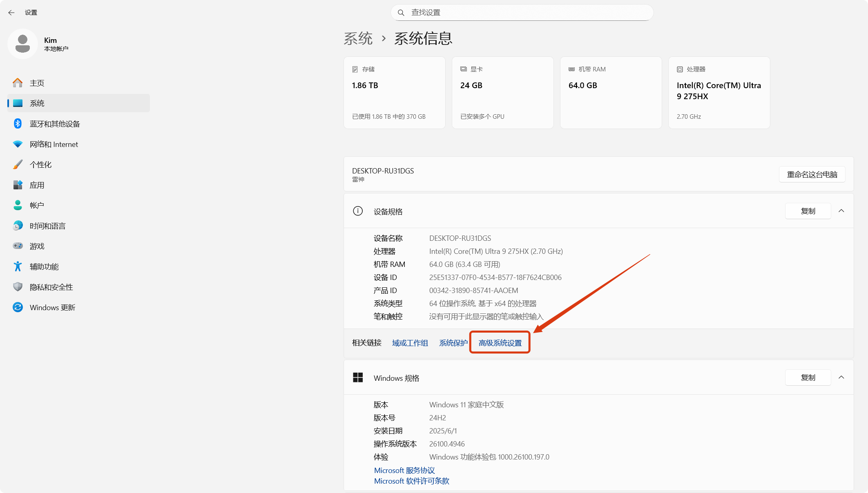
Task: Select the Wi-Fi network icon in sidebar
Action: [18, 144]
